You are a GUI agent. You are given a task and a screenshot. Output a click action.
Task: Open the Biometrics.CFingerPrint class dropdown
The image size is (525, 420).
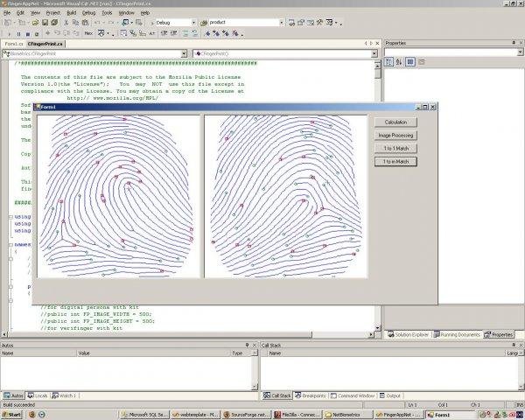[x=184, y=53]
